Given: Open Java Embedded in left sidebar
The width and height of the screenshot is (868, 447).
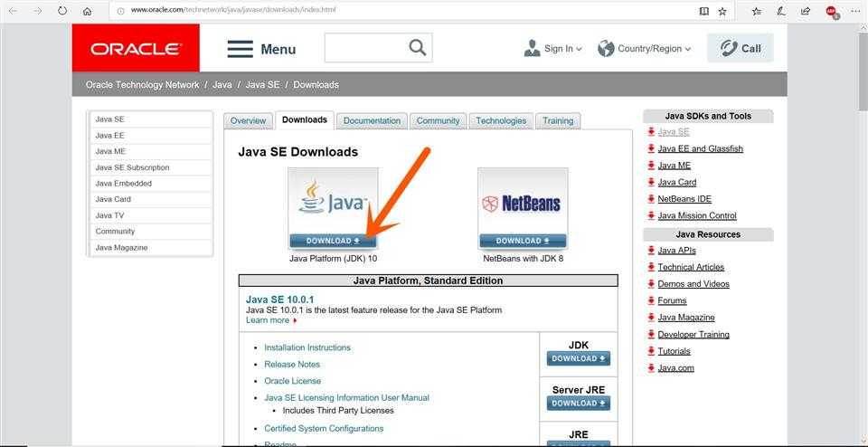Looking at the screenshot, I should [x=150, y=184].
